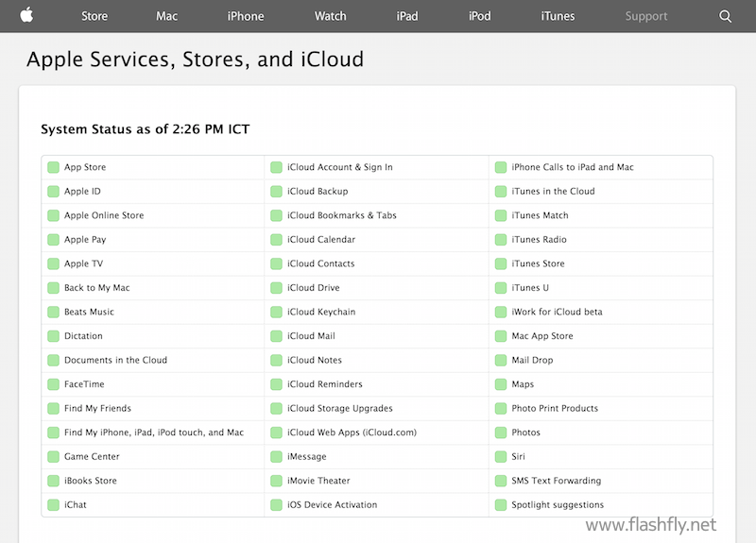Click the Spotlight suggestions entry
756x543 pixels.
pos(558,505)
